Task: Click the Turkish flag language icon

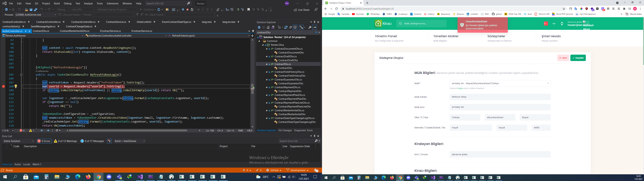Action: (546, 23)
